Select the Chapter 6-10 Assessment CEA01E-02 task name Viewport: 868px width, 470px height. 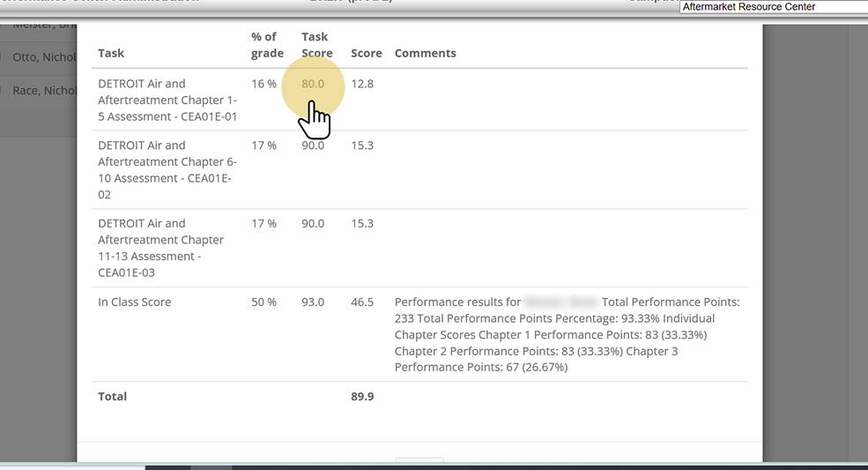click(x=167, y=169)
